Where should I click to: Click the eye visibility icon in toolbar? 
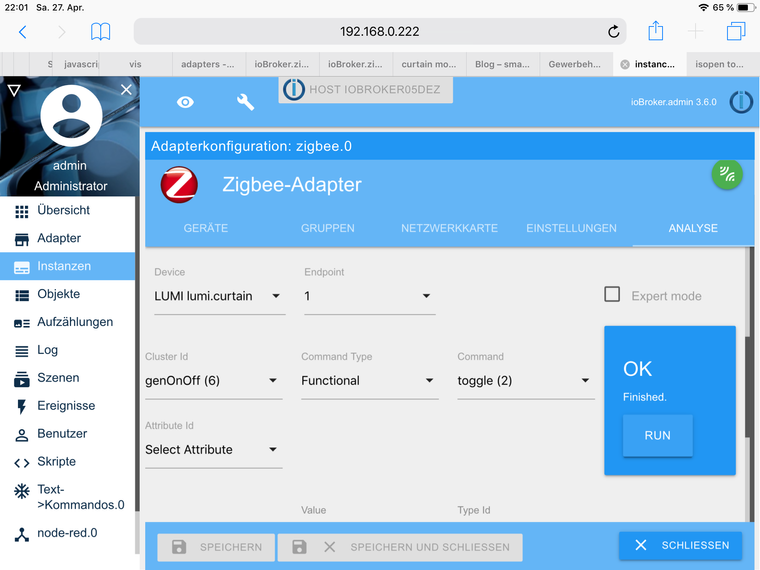(x=185, y=102)
